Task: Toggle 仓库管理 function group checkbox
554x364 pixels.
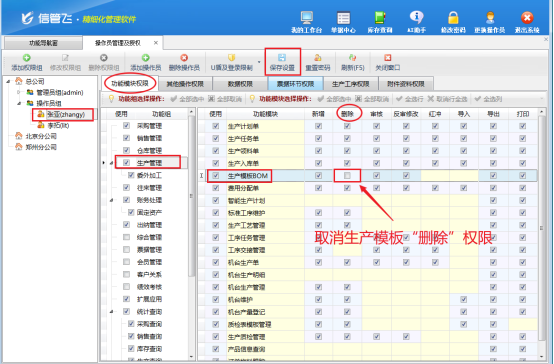Action: pos(126,151)
